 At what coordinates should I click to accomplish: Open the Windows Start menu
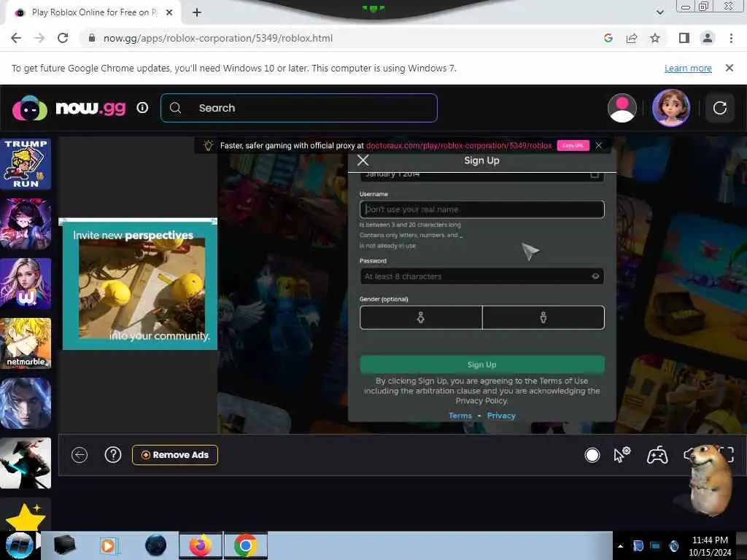[x=19, y=545]
